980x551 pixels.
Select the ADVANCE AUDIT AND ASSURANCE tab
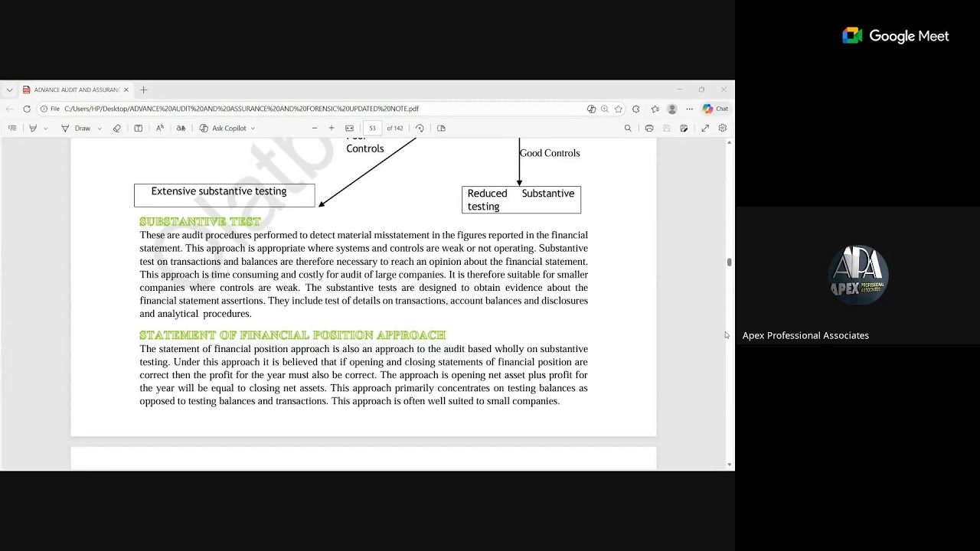[76, 90]
